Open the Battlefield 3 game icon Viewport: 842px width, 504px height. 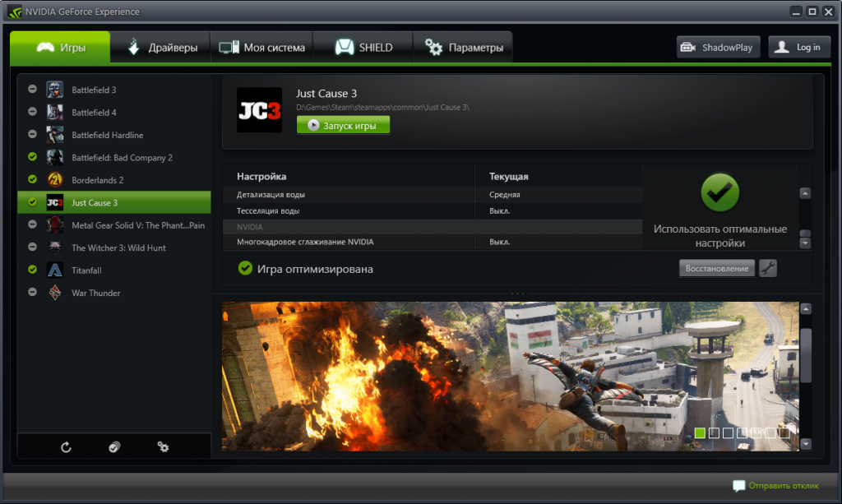pos(55,90)
